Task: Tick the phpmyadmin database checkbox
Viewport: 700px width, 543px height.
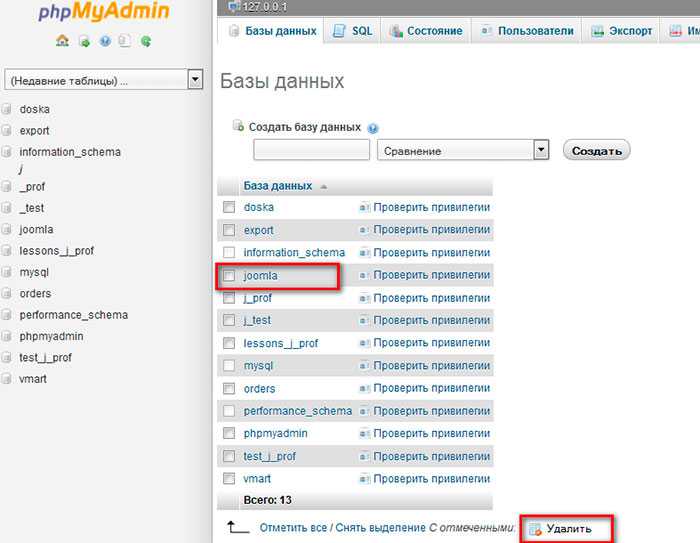Action: point(229,433)
